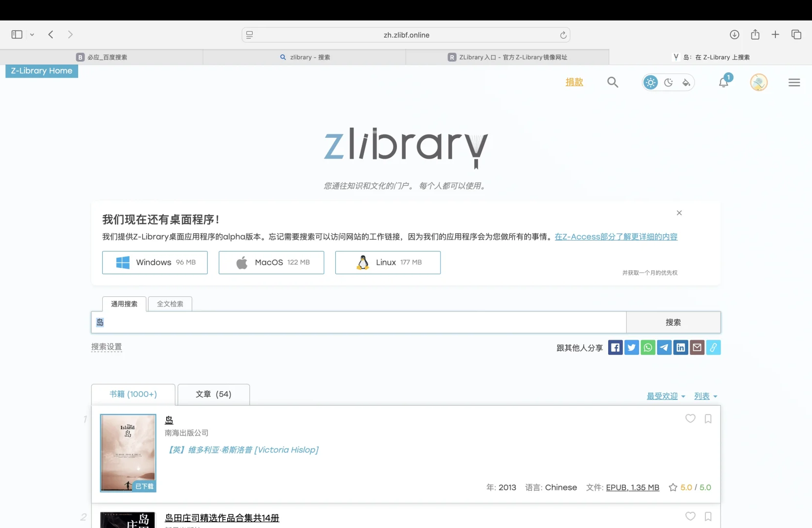The image size is (812, 528).
Task: Share via Telegram
Action: 664,348
